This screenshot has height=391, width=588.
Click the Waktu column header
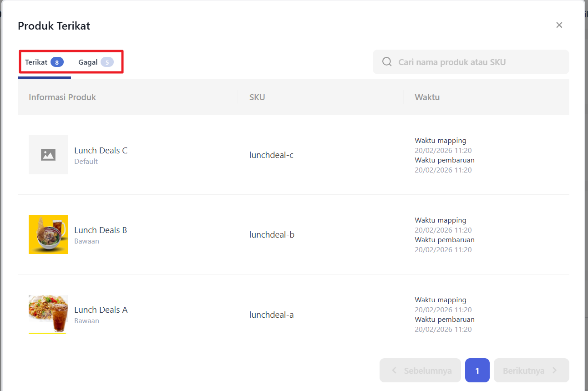point(427,97)
